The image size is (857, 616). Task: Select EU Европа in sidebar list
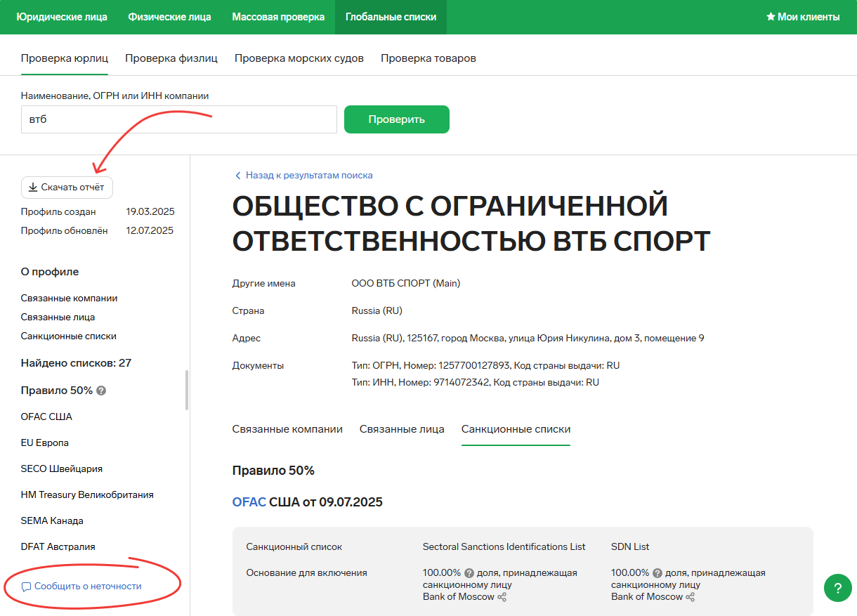[x=45, y=443]
